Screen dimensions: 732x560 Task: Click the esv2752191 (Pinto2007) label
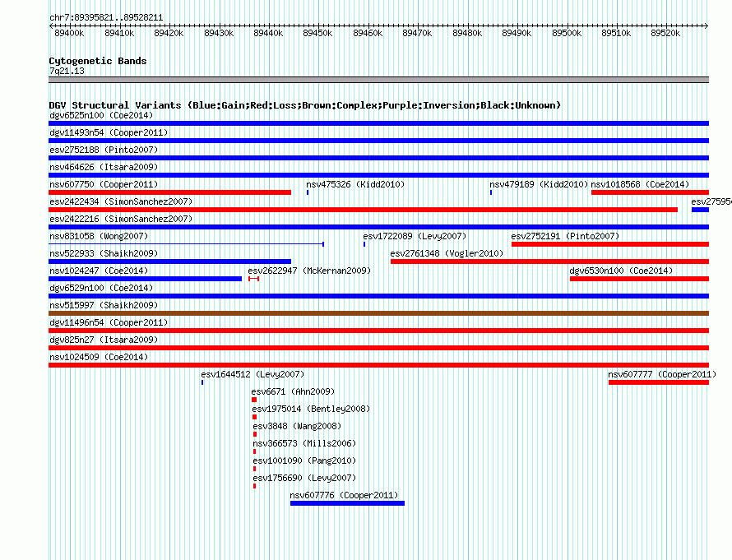click(565, 236)
